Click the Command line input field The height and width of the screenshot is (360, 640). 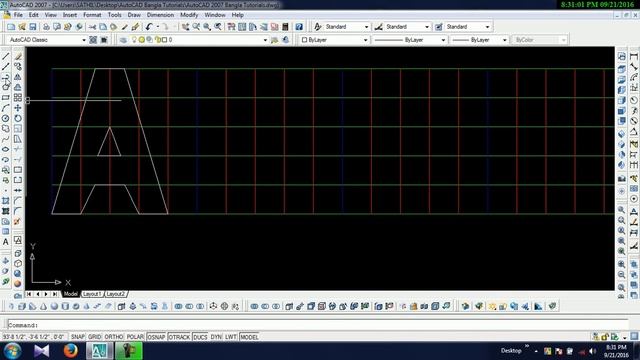(318, 325)
